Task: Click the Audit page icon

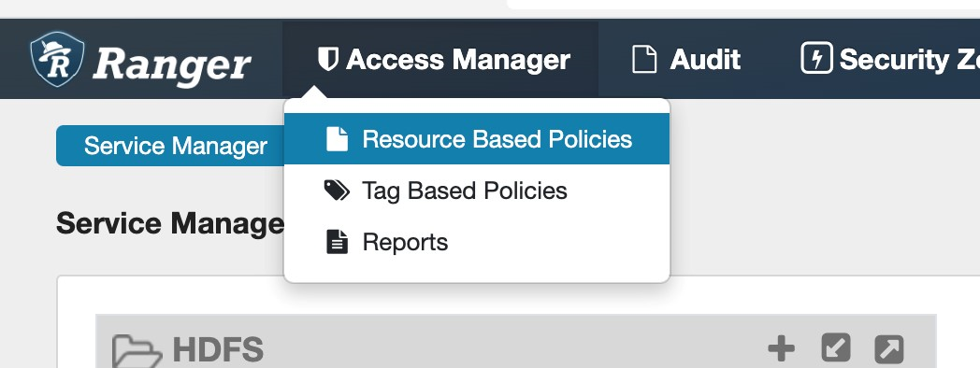Action: (644, 60)
